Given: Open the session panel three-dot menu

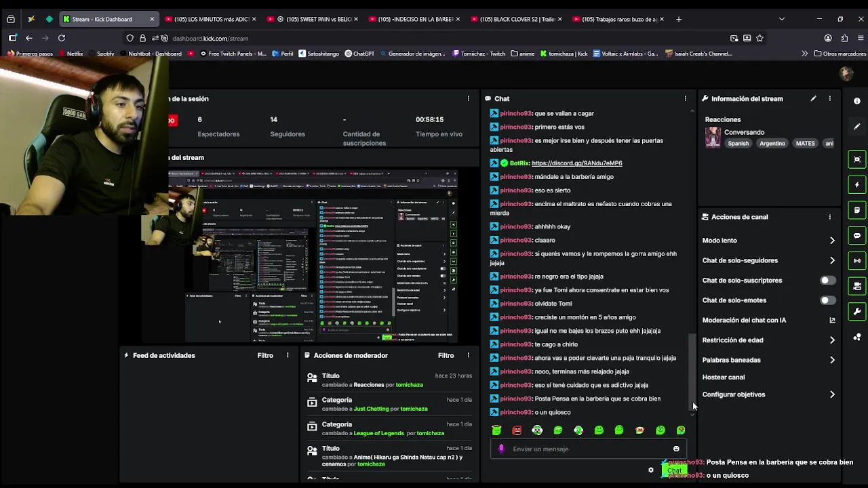Looking at the screenshot, I should pos(468,98).
